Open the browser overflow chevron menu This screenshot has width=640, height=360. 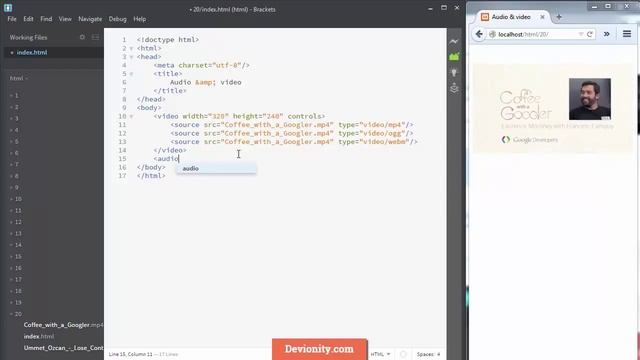[607, 34]
